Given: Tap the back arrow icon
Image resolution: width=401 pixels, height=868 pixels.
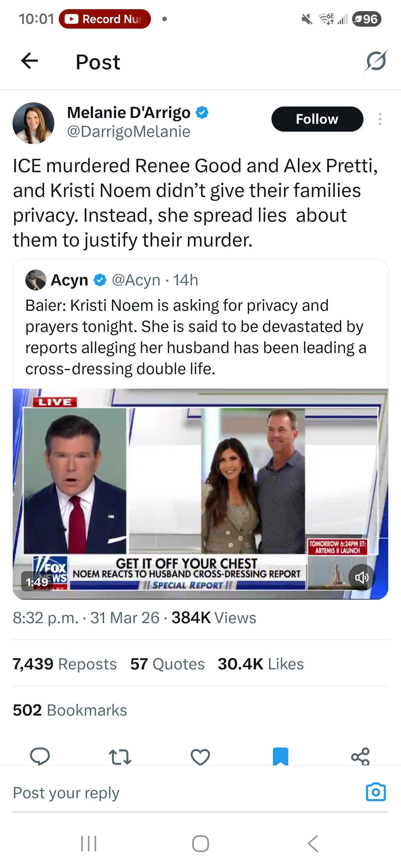Looking at the screenshot, I should point(29,61).
